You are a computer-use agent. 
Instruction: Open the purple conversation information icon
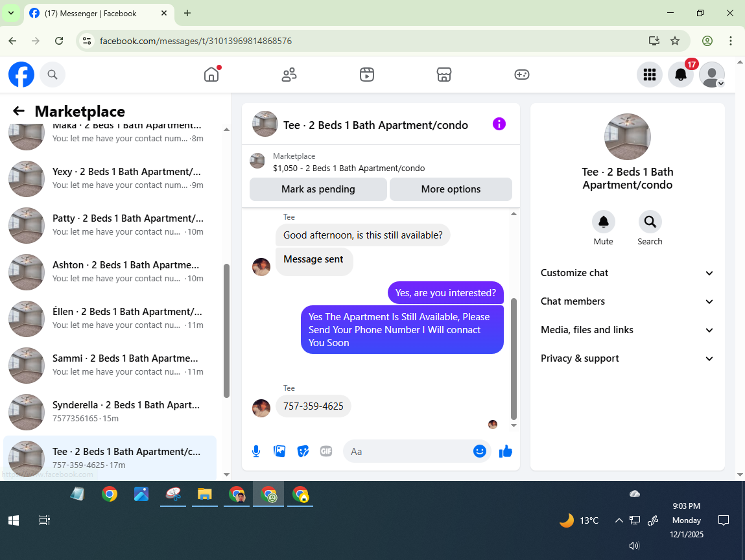[x=499, y=124]
